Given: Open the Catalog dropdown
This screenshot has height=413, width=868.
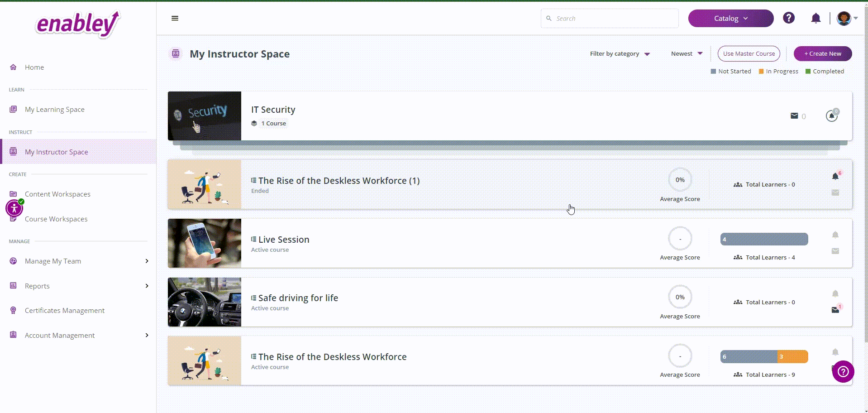Looking at the screenshot, I should pos(730,19).
